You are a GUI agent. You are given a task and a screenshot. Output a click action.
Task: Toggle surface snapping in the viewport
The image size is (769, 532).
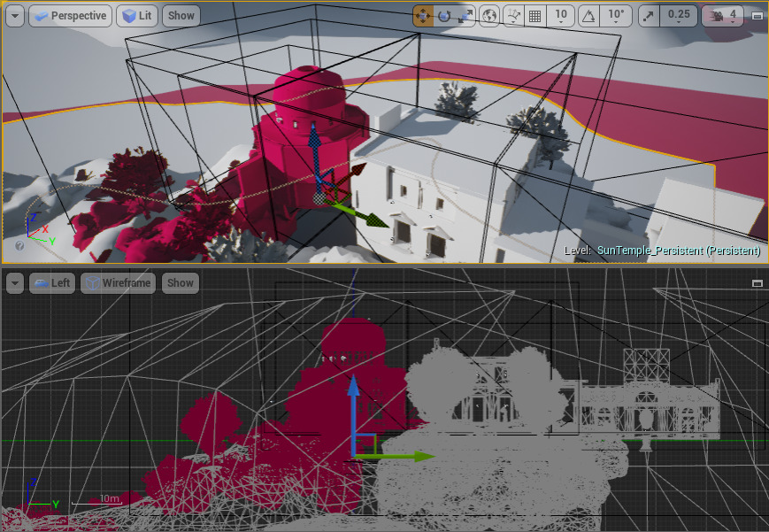point(512,14)
